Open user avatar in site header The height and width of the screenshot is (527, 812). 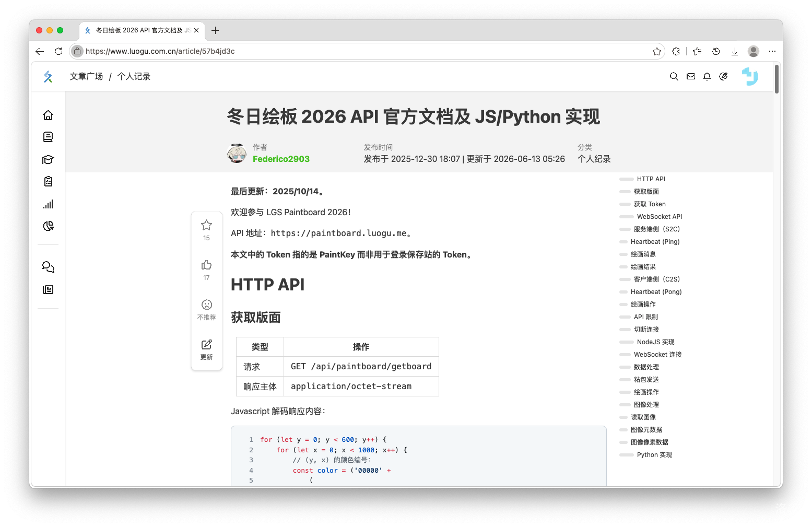tap(750, 76)
